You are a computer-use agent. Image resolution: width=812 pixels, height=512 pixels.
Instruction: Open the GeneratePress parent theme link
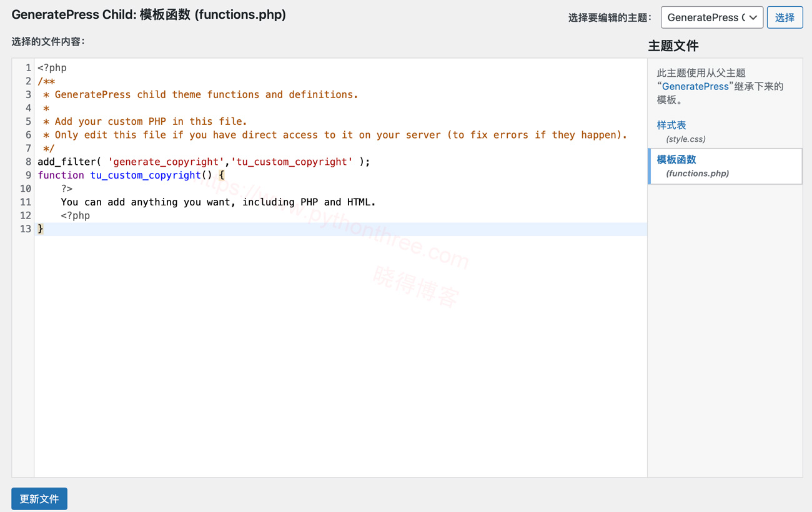695,86
